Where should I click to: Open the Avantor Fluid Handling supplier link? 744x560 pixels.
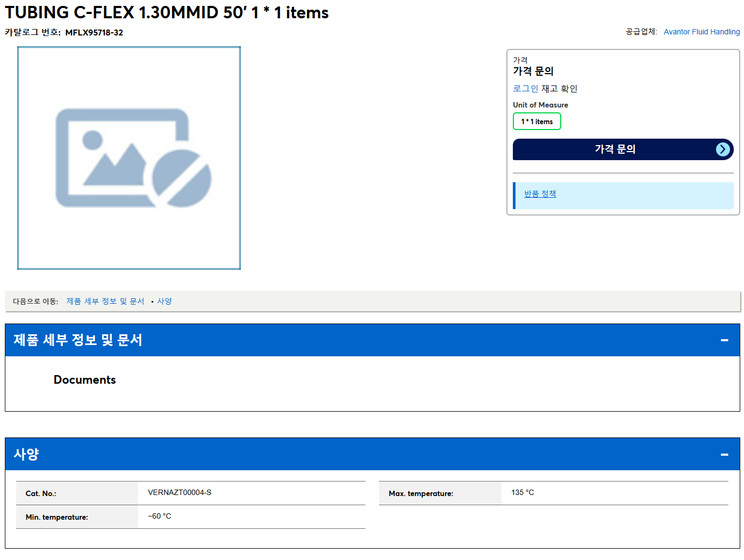pyautogui.click(x=702, y=32)
